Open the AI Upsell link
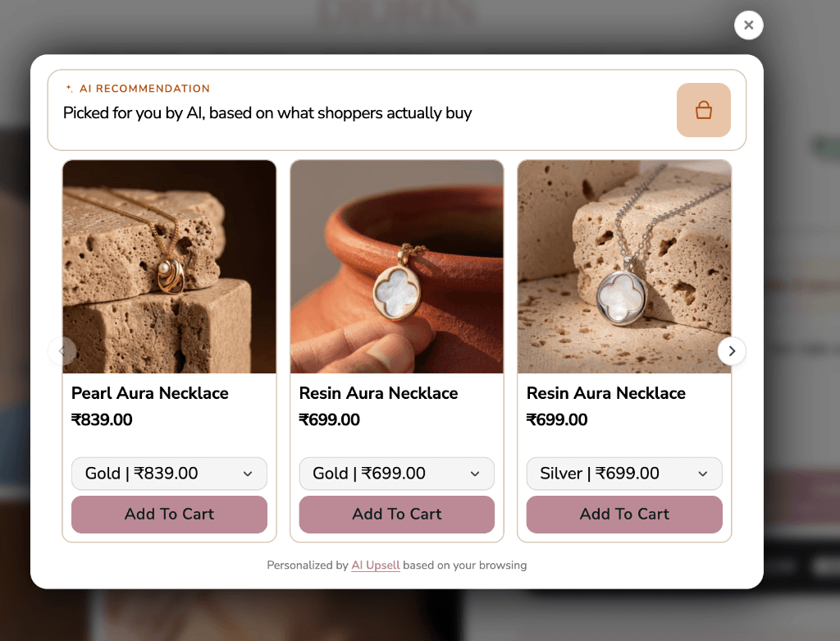This screenshot has width=840, height=641. tap(376, 565)
